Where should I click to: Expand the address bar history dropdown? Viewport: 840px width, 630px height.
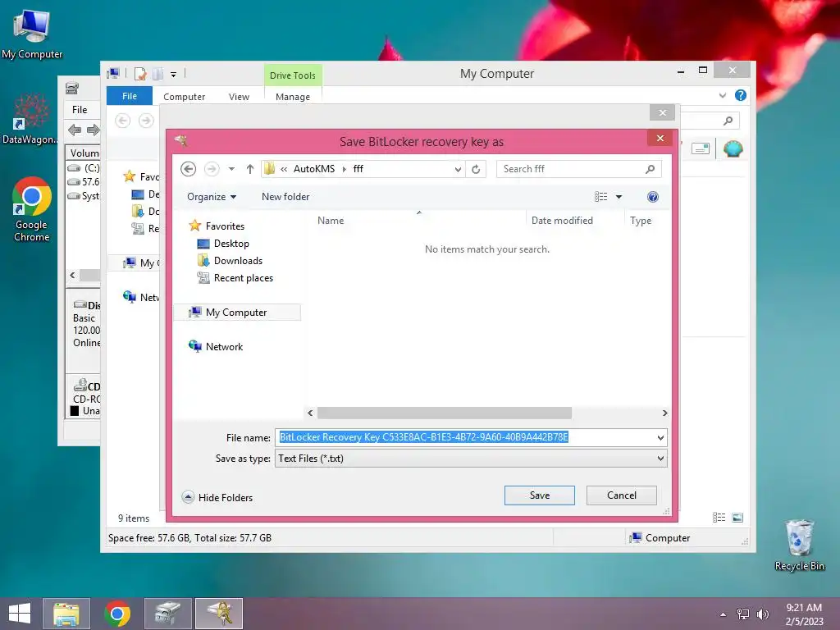click(458, 169)
